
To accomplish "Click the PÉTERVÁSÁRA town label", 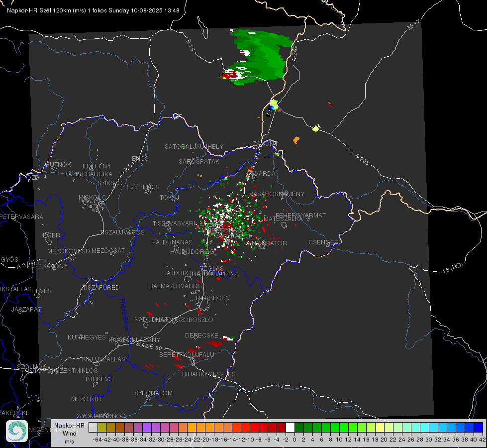I will (x=21, y=217).
